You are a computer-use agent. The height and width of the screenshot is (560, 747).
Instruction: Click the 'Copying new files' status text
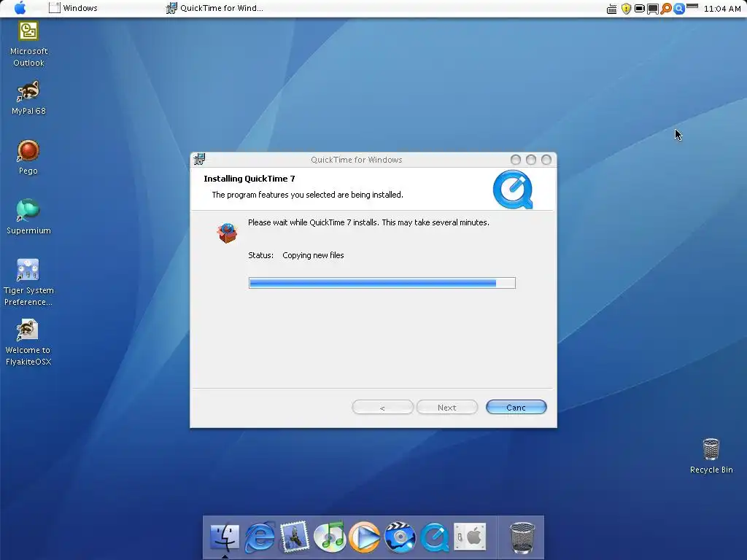coord(313,255)
